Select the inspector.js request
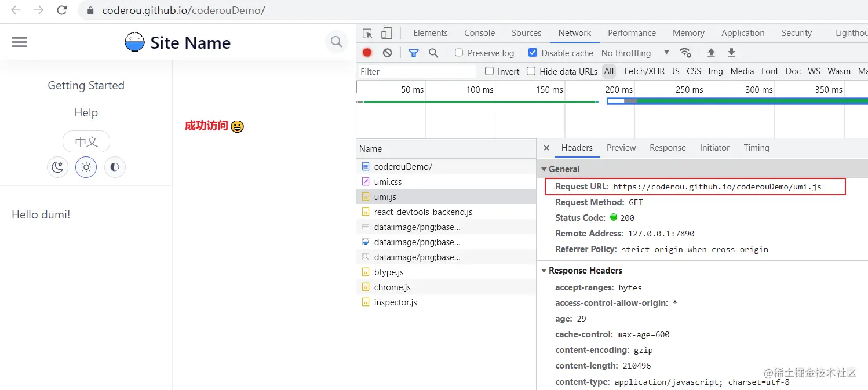The height and width of the screenshot is (390, 868). 446,302
